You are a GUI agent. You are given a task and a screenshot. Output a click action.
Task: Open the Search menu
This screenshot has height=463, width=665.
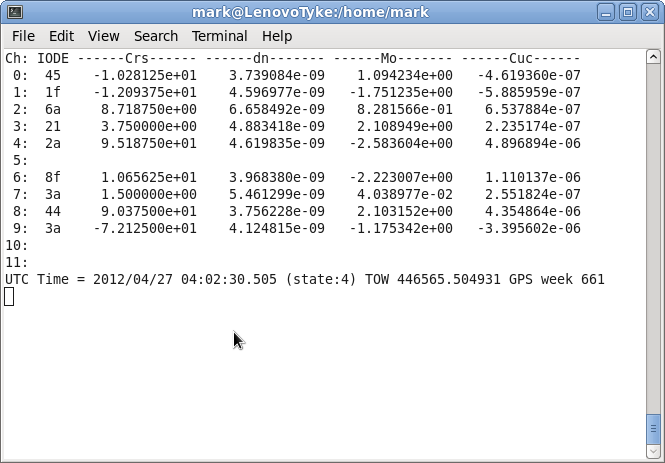[x=156, y=36]
